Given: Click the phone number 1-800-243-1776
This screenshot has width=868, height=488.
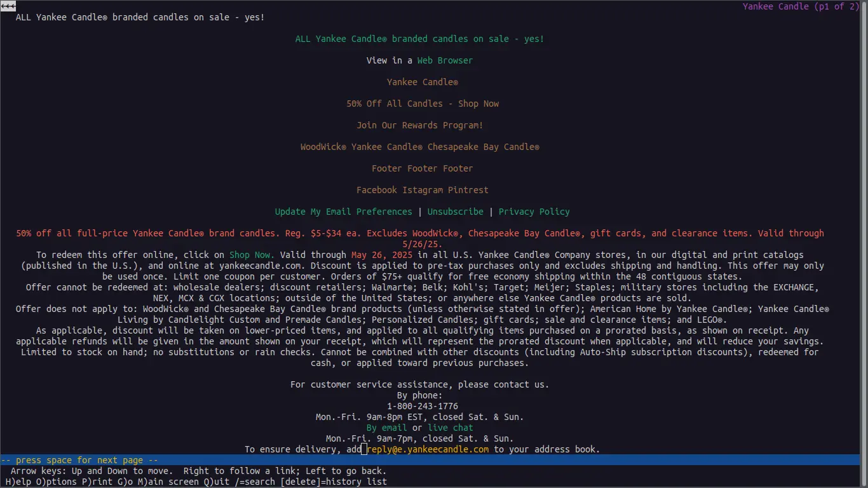Looking at the screenshot, I should [x=423, y=406].
